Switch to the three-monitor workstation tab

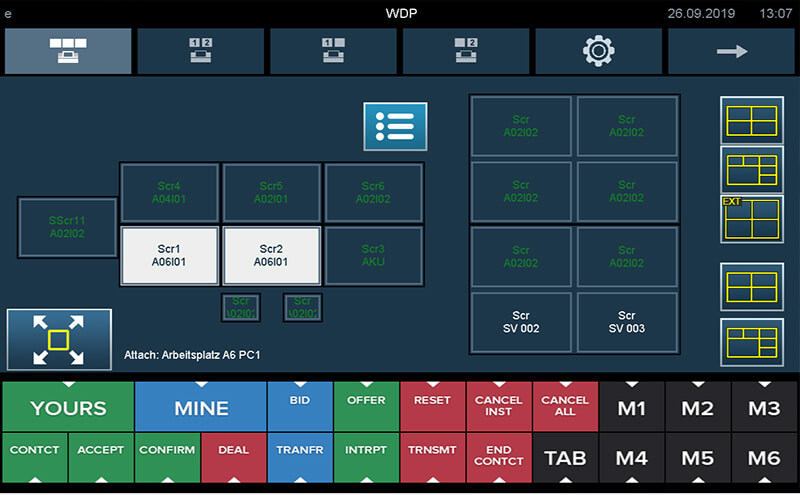(67, 51)
